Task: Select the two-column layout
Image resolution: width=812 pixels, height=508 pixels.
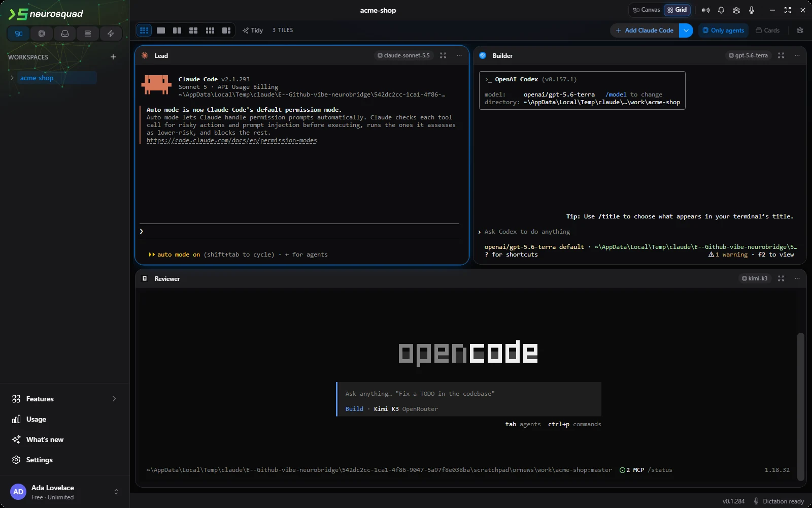Action: click(177, 30)
